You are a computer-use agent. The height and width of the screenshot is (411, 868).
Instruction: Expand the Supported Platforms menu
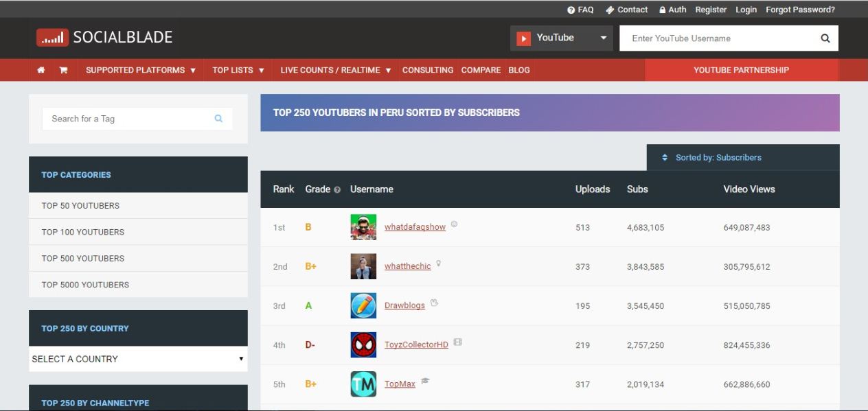tap(140, 70)
